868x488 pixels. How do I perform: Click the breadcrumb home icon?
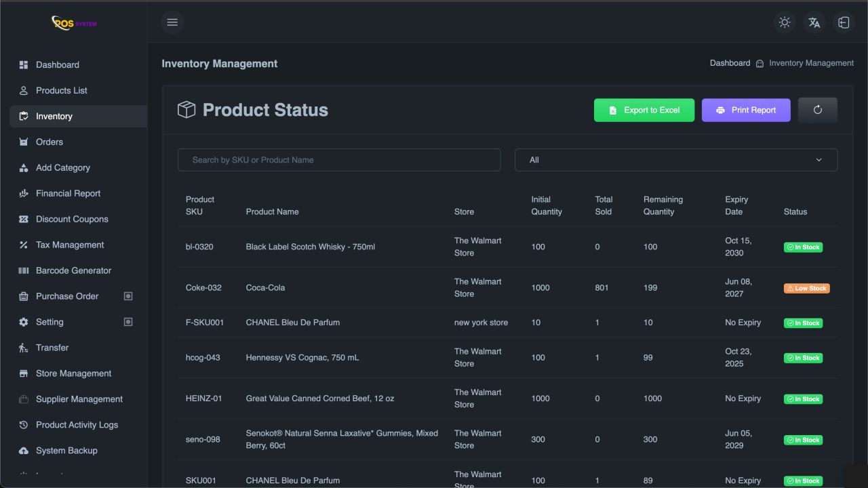point(759,64)
